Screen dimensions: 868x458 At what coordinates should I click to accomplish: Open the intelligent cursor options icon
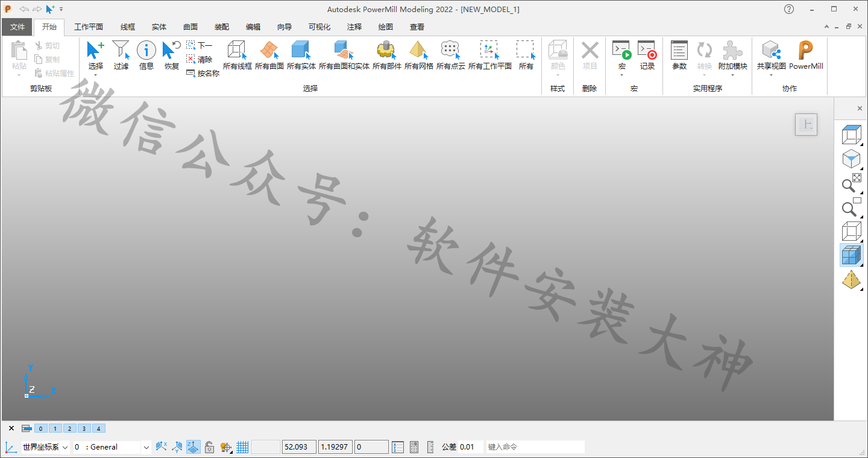pyautogui.click(x=226, y=447)
